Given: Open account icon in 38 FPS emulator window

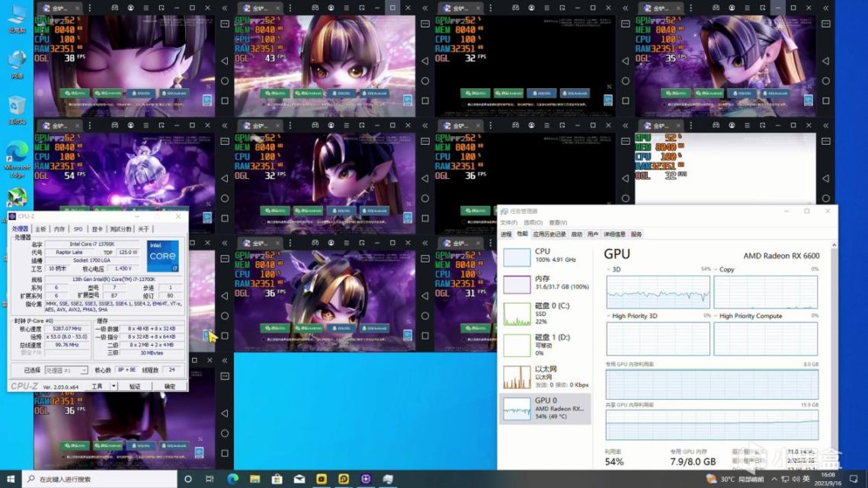Looking at the screenshot, I should click(130, 8).
